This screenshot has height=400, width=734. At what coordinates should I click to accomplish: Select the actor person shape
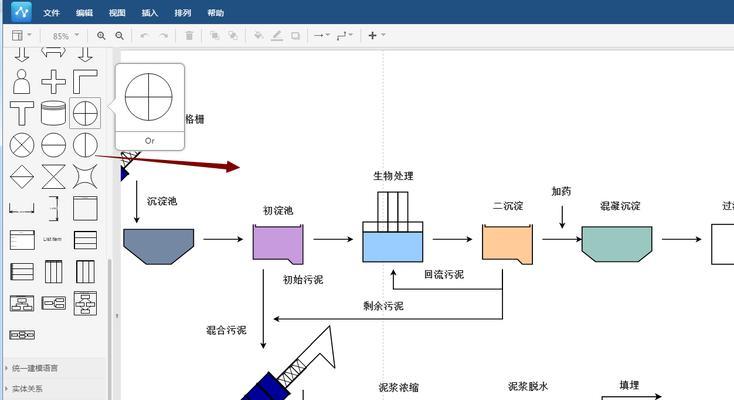(22, 81)
